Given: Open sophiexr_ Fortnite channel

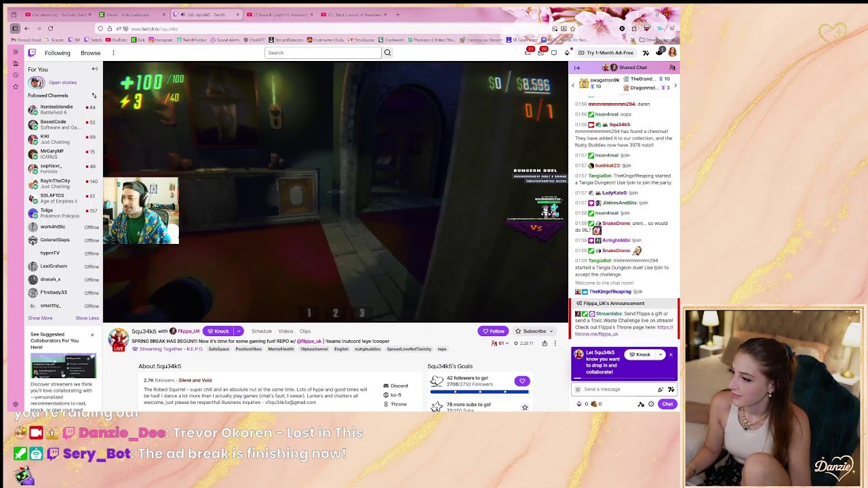Looking at the screenshot, I should click(x=63, y=169).
